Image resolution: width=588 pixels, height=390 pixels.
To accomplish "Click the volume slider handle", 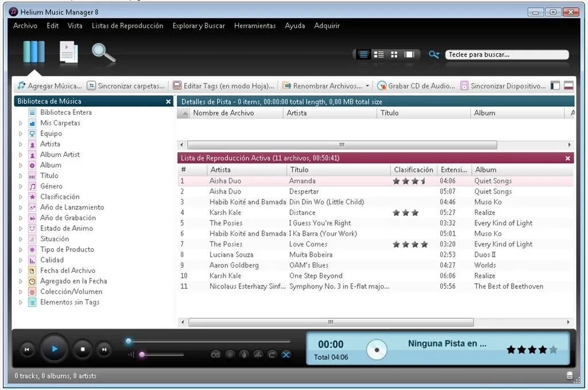I will 142,354.
